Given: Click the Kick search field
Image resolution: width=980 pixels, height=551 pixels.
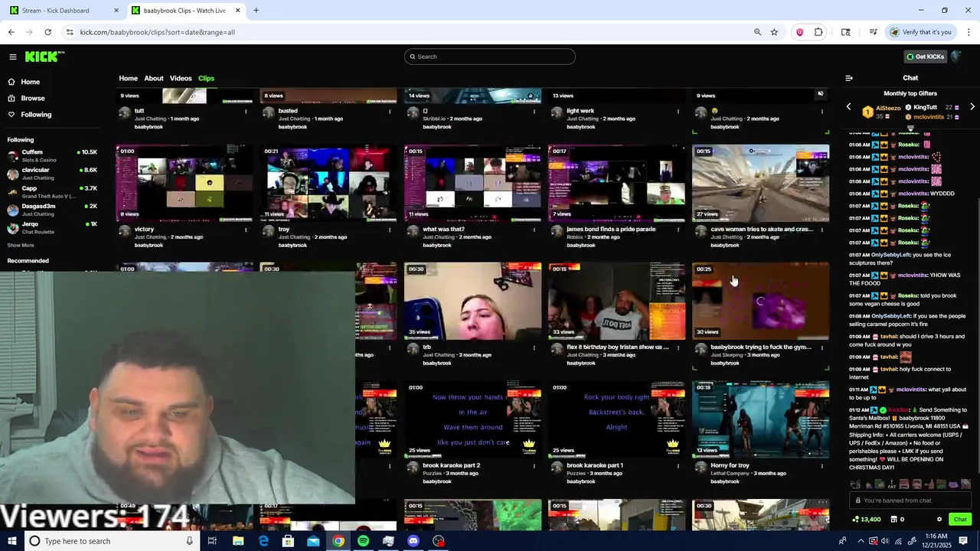Looking at the screenshot, I should click(490, 57).
